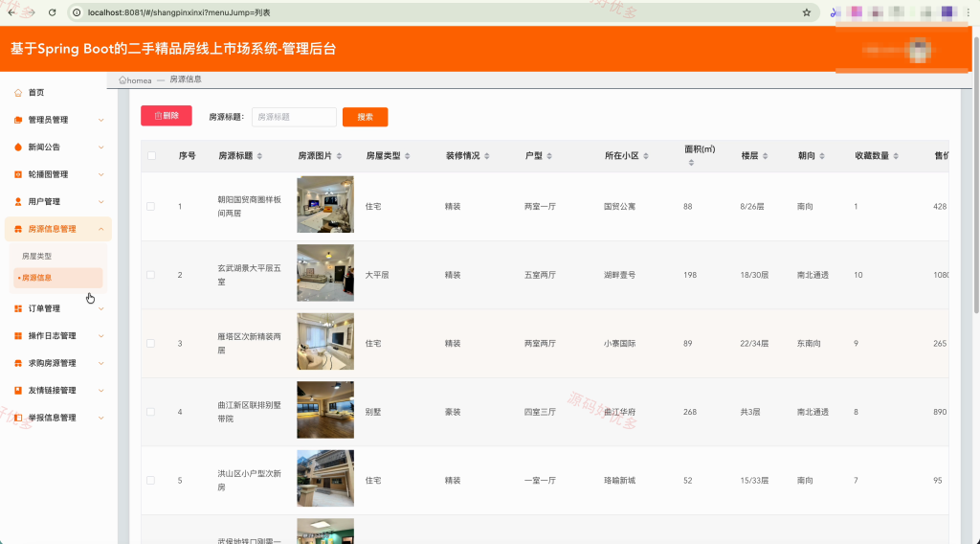980x544 pixels.
Task: Toggle the select-all header checkbox
Action: [151, 156]
